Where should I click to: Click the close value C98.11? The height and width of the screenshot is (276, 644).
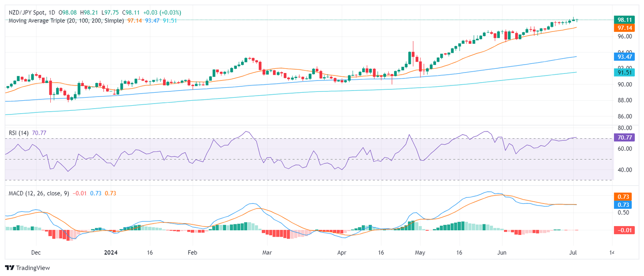[130, 12]
